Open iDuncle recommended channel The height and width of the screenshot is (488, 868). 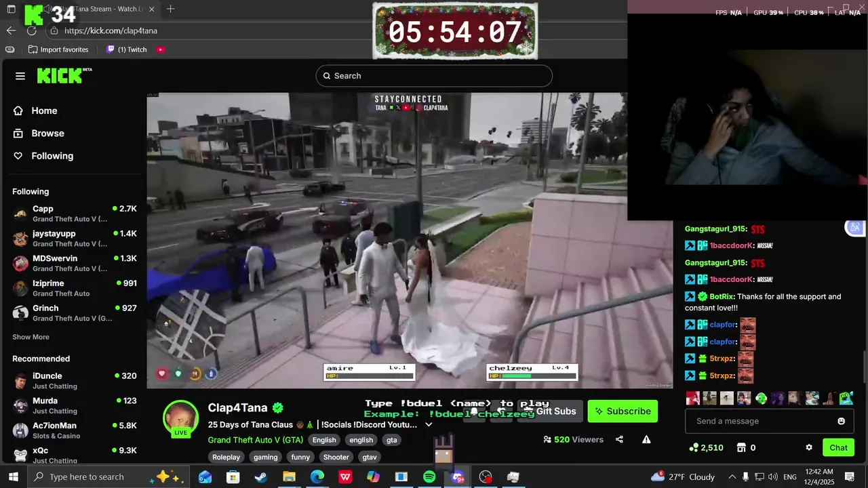tap(75, 380)
